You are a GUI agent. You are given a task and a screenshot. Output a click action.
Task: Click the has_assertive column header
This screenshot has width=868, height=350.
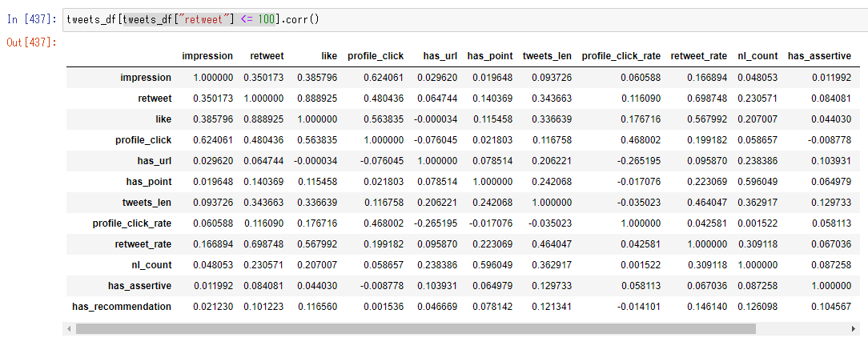pyautogui.click(x=819, y=56)
